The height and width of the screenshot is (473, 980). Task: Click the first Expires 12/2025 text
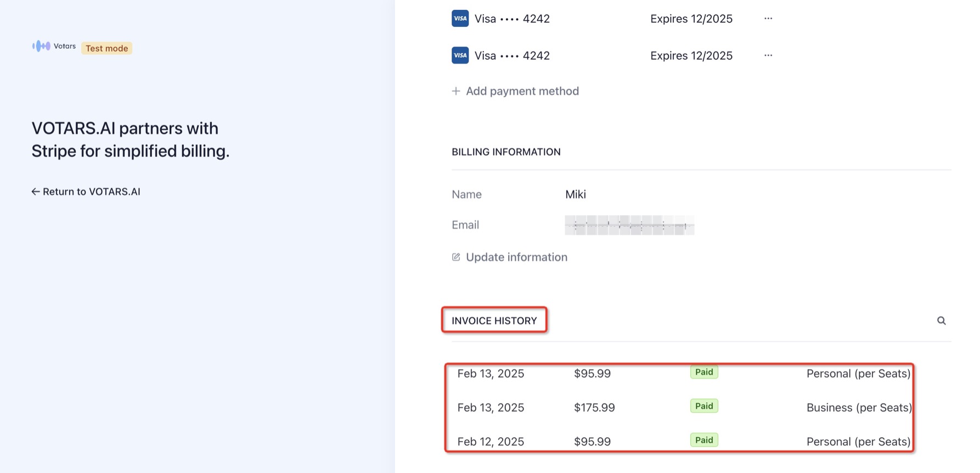tap(691, 19)
